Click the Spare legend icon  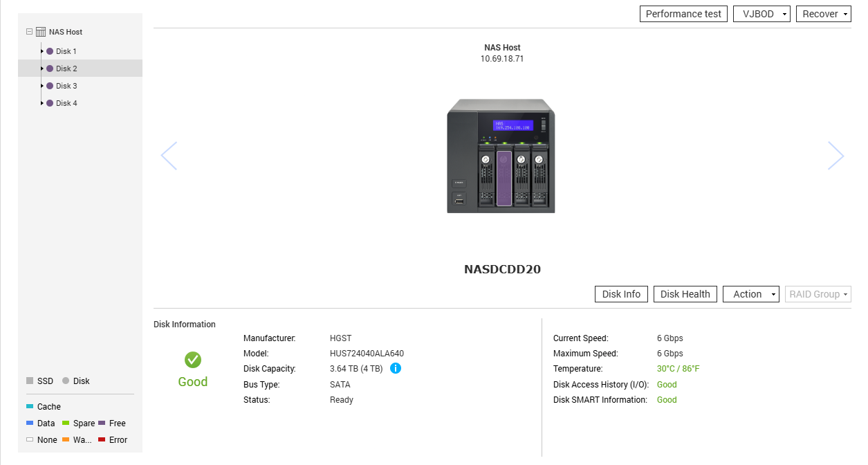coord(65,423)
